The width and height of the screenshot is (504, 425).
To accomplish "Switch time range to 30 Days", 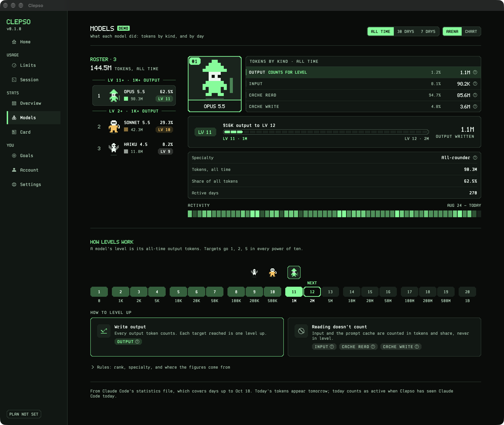I will [406, 32].
